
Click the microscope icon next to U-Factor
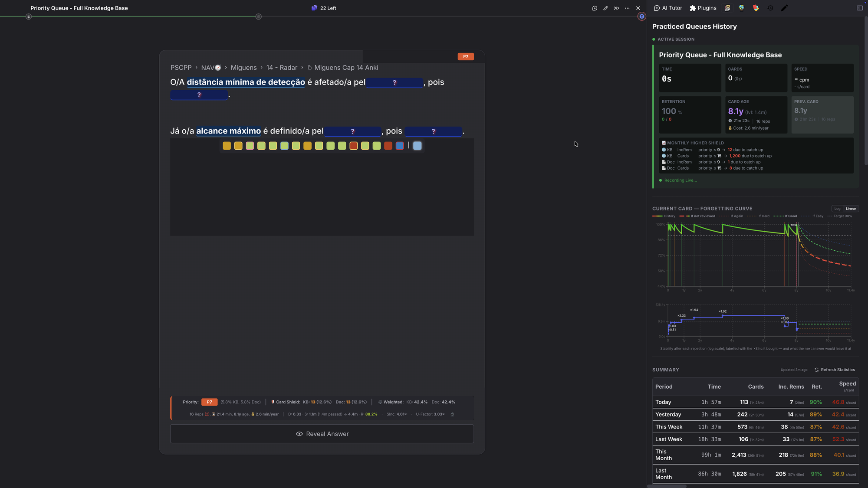(452, 414)
